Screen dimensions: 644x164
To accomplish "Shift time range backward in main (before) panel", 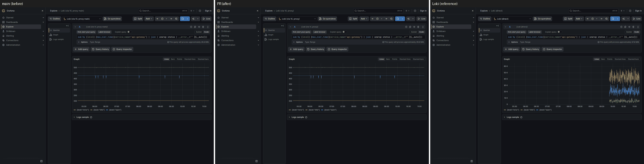I will [x=157, y=19].
